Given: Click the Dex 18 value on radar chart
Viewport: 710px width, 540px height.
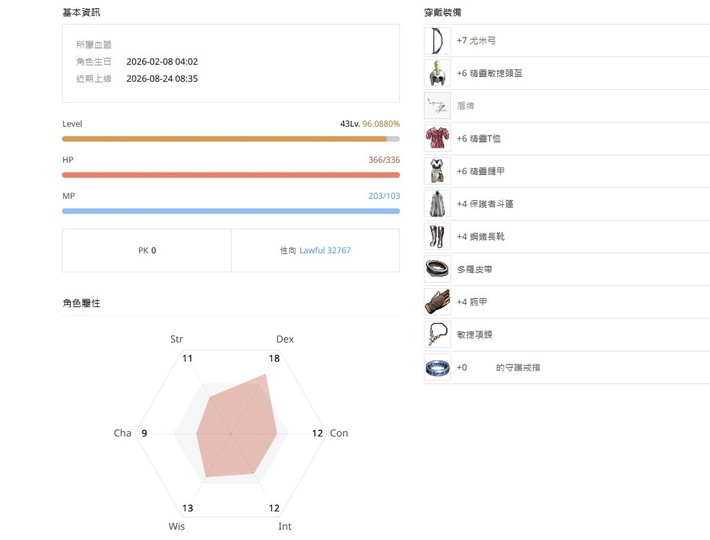Looking at the screenshot, I should click(x=274, y=358).
